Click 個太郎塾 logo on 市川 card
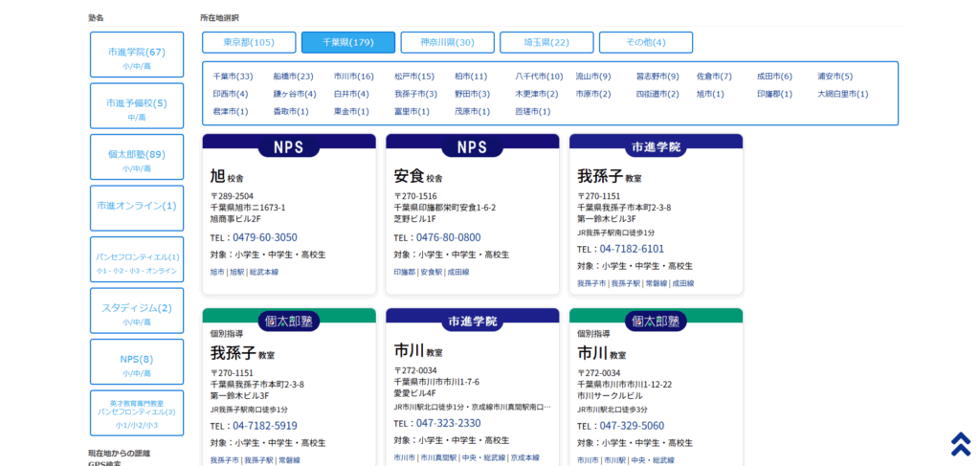Viewport: 980px width, 466px height. [656, 322]
